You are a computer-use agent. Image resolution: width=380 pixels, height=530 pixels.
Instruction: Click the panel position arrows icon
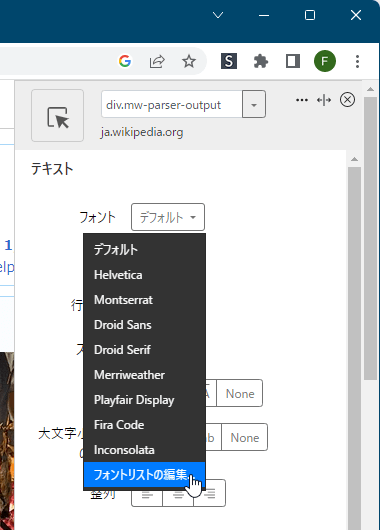324,100
